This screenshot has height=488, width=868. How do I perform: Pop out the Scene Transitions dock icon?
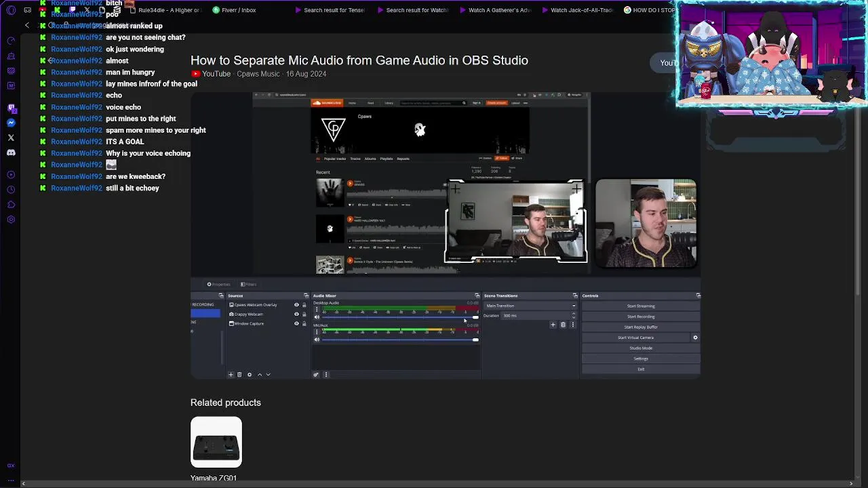[x=575, y=296]
